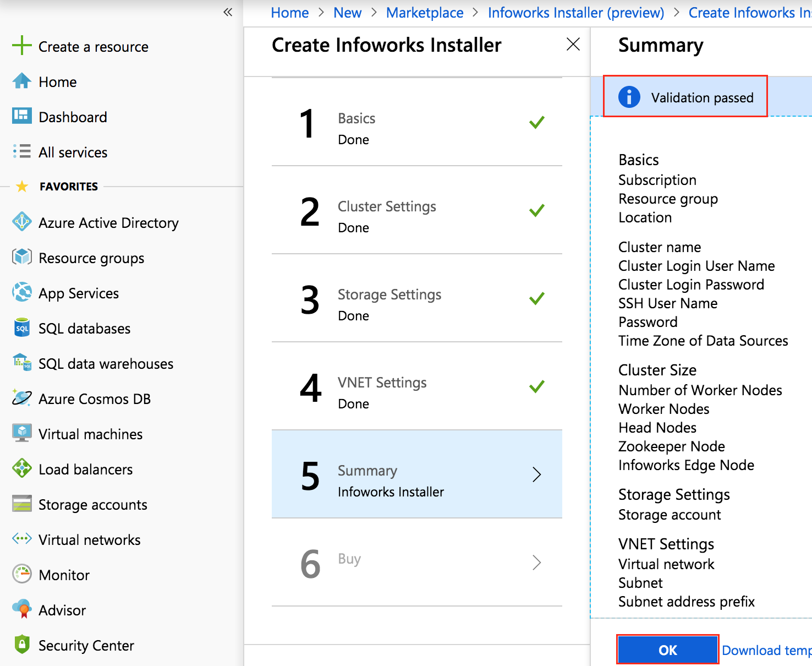The height and width of the screenshot is (666, 812).
Task: Go to Marketplace breadcrumb link
Action: click(425, 13)
